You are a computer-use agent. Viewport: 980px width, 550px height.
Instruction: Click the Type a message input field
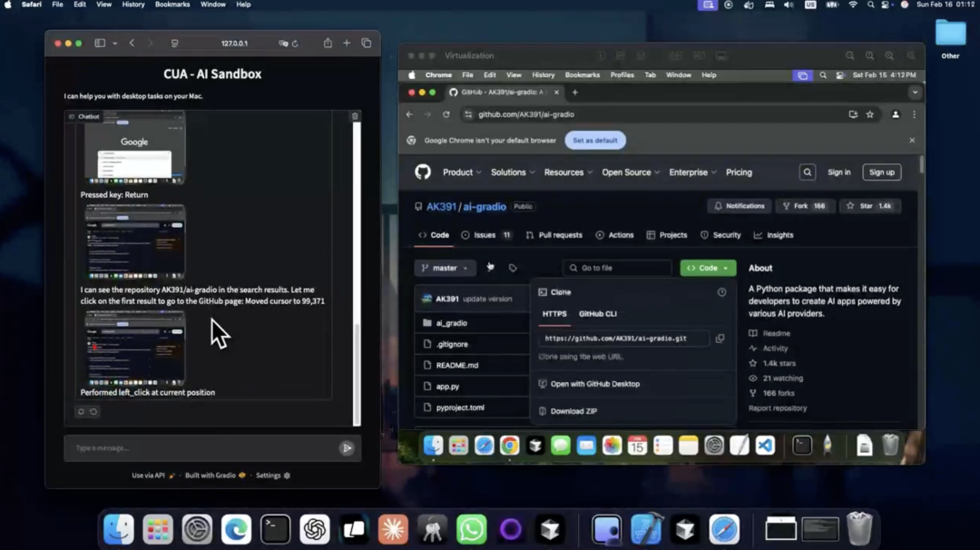click(181, 447)
